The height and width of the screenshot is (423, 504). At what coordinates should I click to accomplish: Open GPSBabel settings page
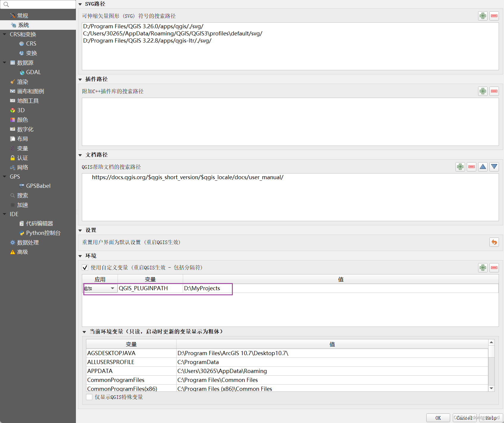tap(38, 186)
